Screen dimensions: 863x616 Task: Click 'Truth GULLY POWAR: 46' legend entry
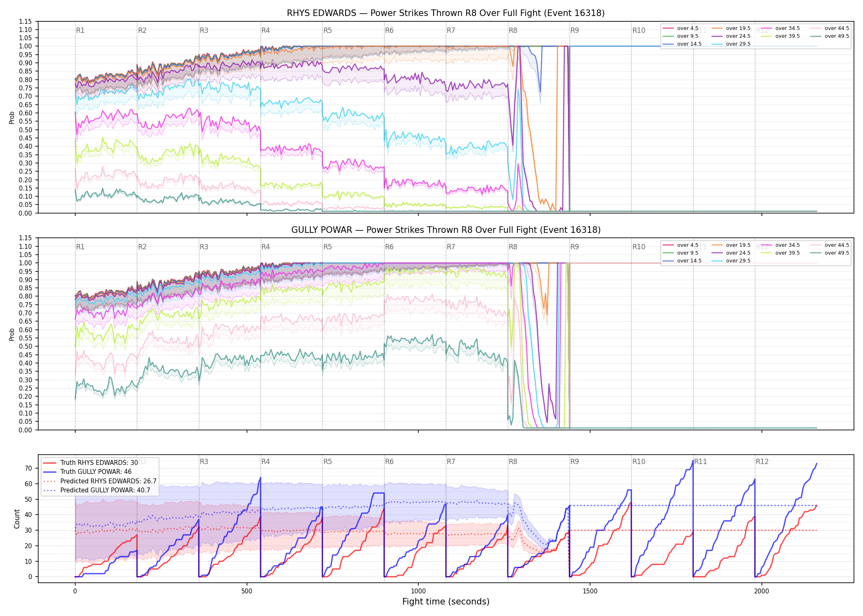pos(87,471)
